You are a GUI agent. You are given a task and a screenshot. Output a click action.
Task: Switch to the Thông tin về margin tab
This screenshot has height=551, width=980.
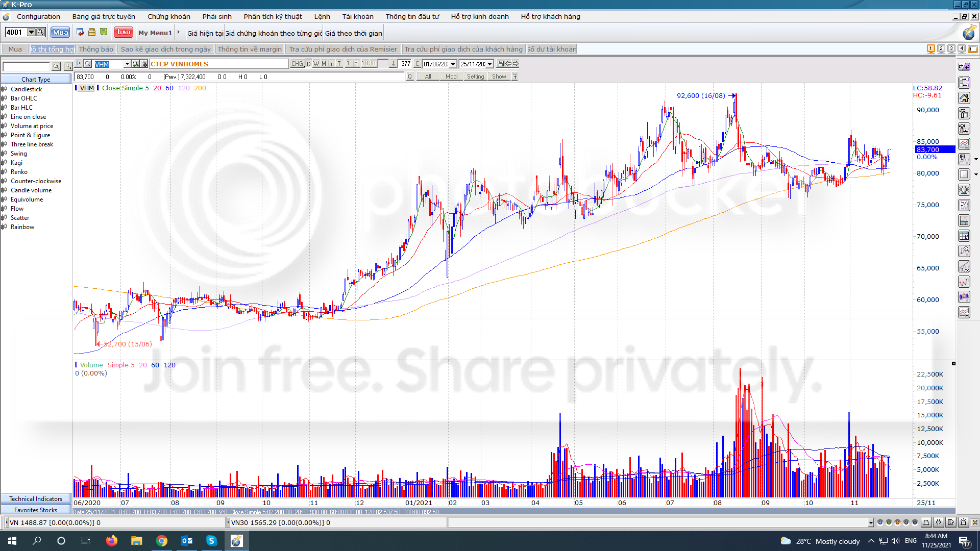(x=250, y=49)
